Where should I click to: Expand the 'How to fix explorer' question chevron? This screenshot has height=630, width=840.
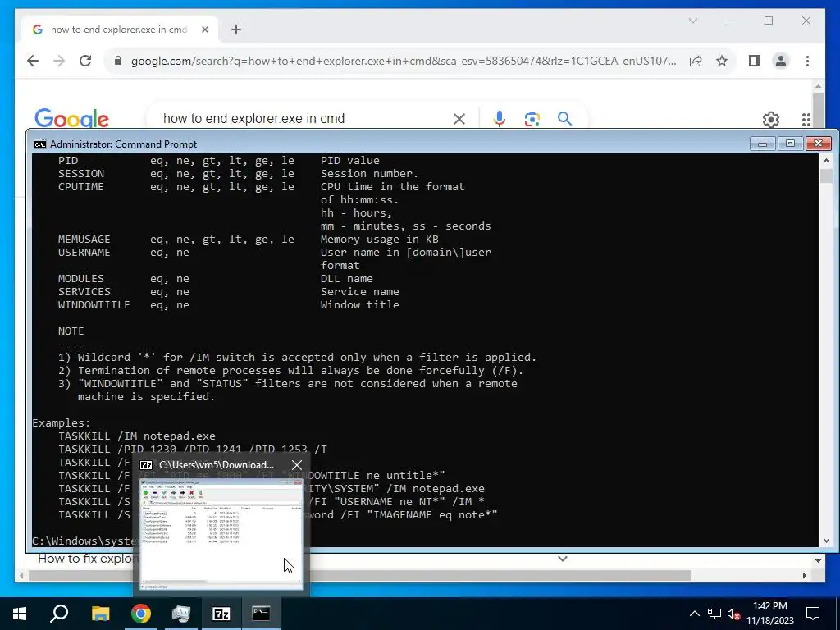[562, 559]
